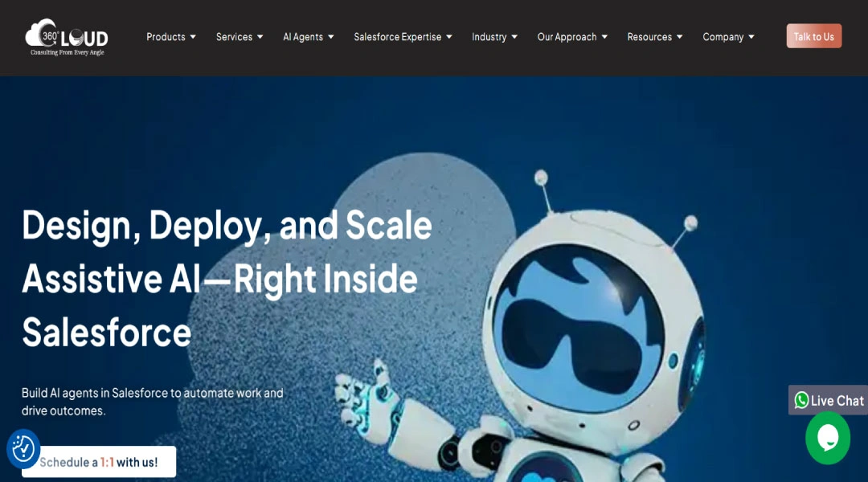Viewport: 868px width, 482px height.
Task: Open the Resources menu
Action: click(649, 37)
